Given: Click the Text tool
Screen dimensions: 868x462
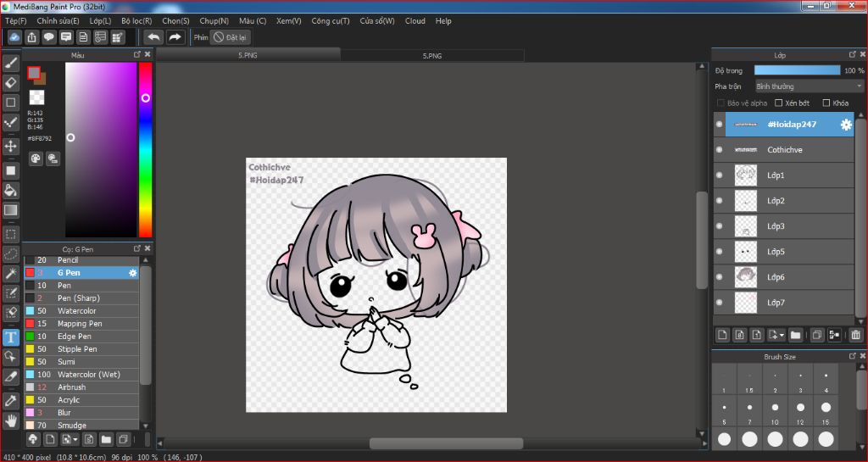Looking at the screenshot, I should (10, 337).
